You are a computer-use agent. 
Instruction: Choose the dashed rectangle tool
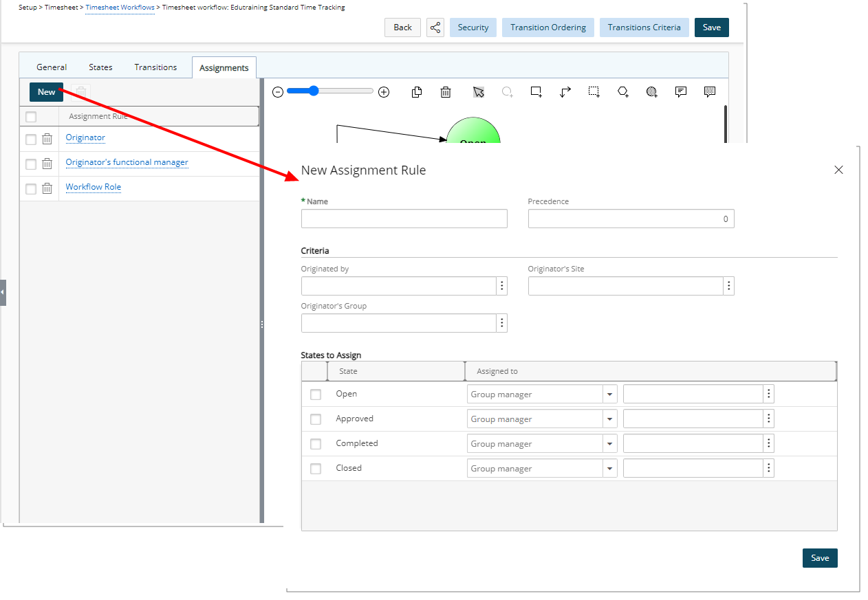point(594,92)
